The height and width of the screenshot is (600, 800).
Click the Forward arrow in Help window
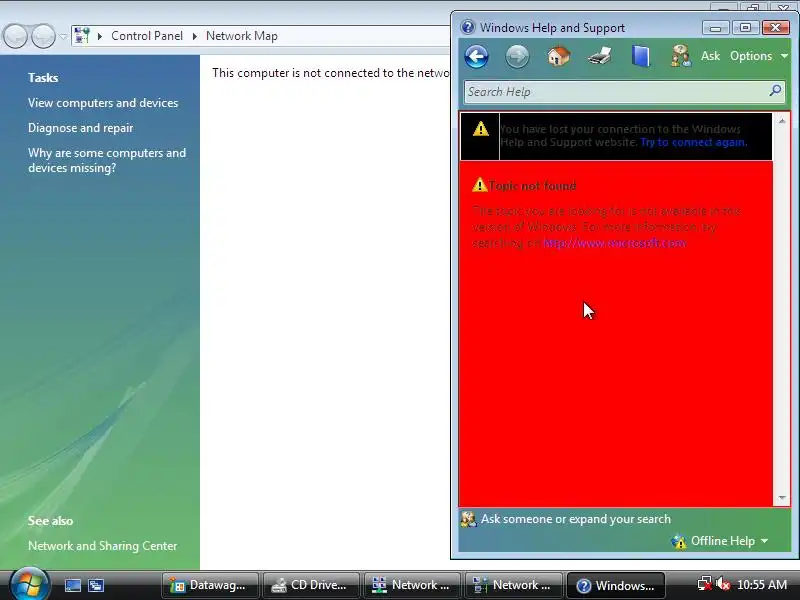tap(517, 56)
